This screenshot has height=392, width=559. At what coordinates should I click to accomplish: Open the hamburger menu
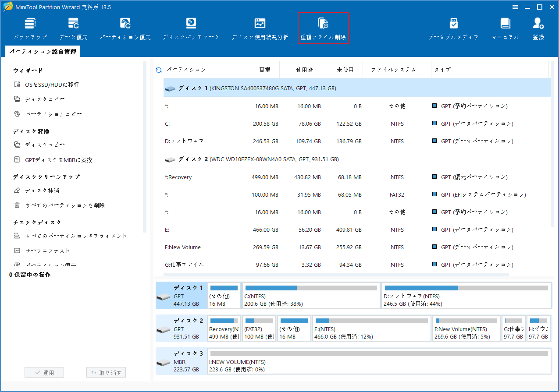tap(514, 7)
